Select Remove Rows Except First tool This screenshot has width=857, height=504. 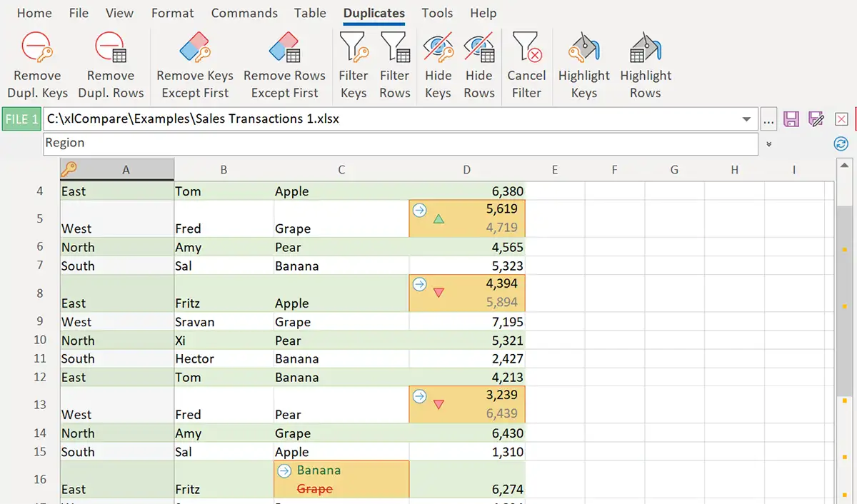(284, 48)
